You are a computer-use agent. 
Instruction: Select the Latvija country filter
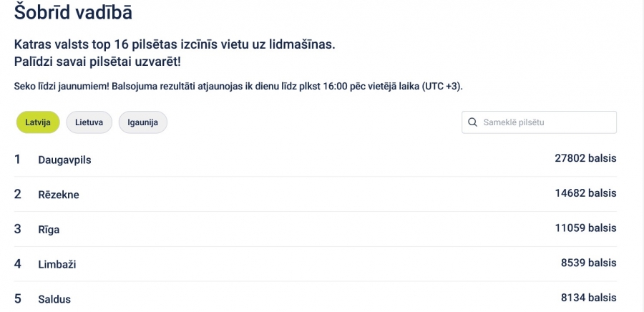(x=38, y=122)
